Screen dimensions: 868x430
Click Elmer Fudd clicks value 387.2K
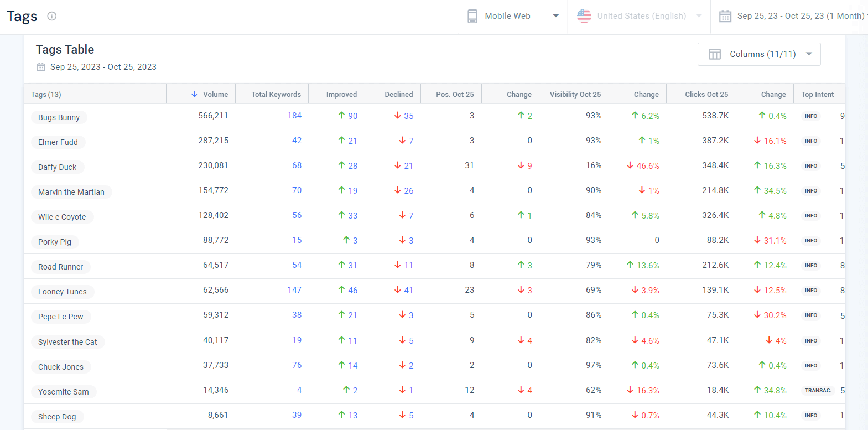(x=715, y=141)
